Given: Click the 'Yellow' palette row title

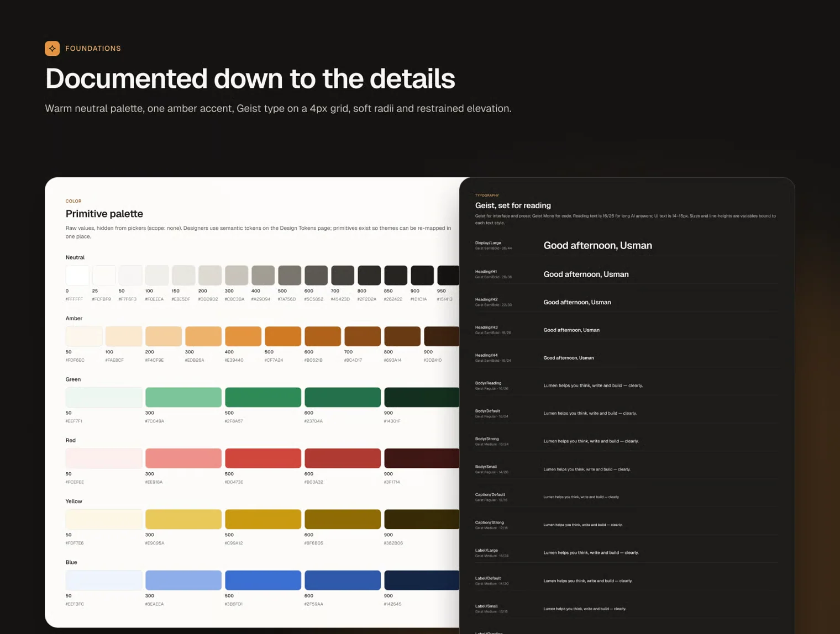Looking at the screenshot, I should click(73, 501).
